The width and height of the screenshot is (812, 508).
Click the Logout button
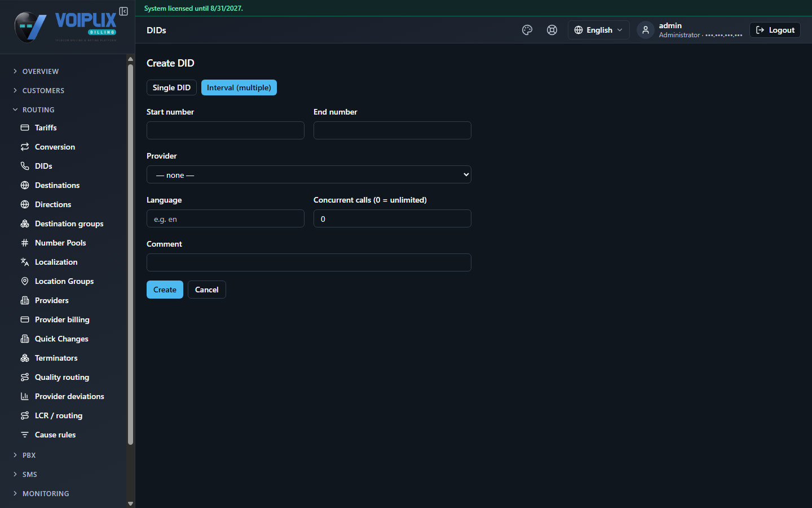click(775, 30)
